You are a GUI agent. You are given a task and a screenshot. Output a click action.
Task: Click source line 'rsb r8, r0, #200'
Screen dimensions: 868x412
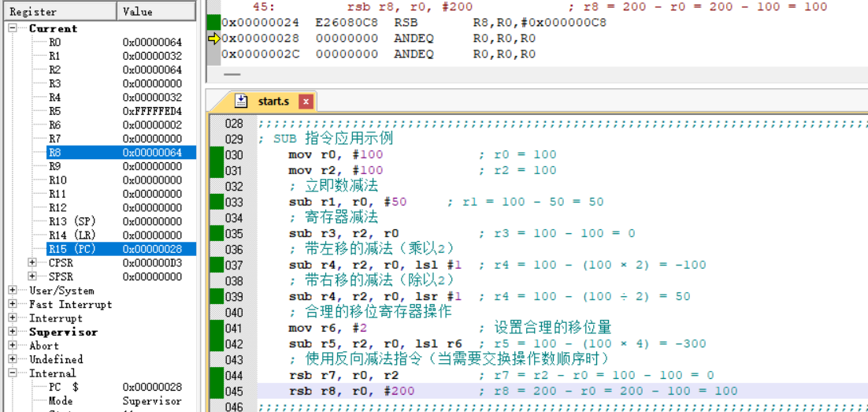click(x=351, y=391)
